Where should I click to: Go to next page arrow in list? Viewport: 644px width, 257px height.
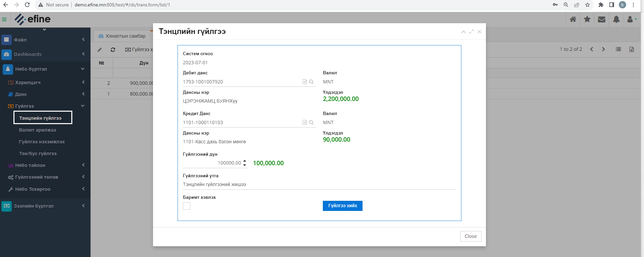[x=603, y=49]
